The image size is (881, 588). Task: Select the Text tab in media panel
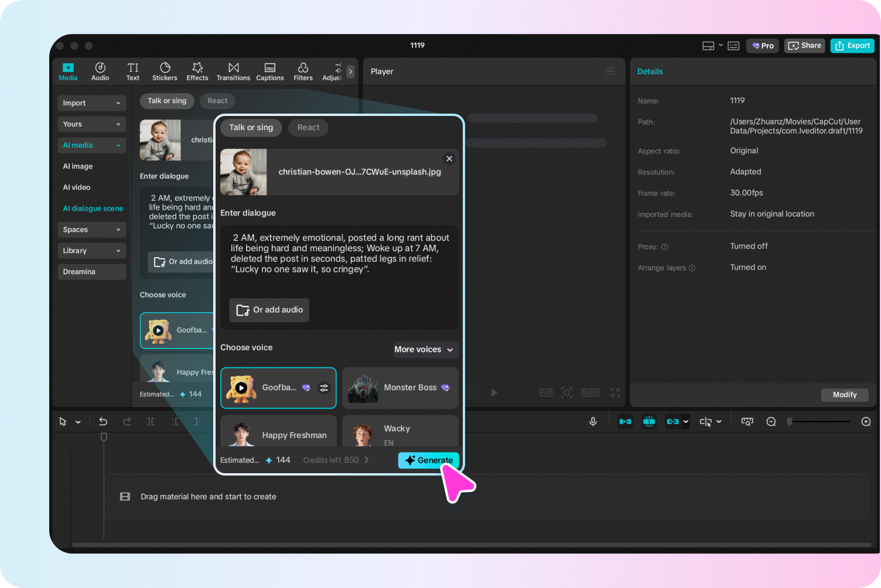tap(132, 71)
